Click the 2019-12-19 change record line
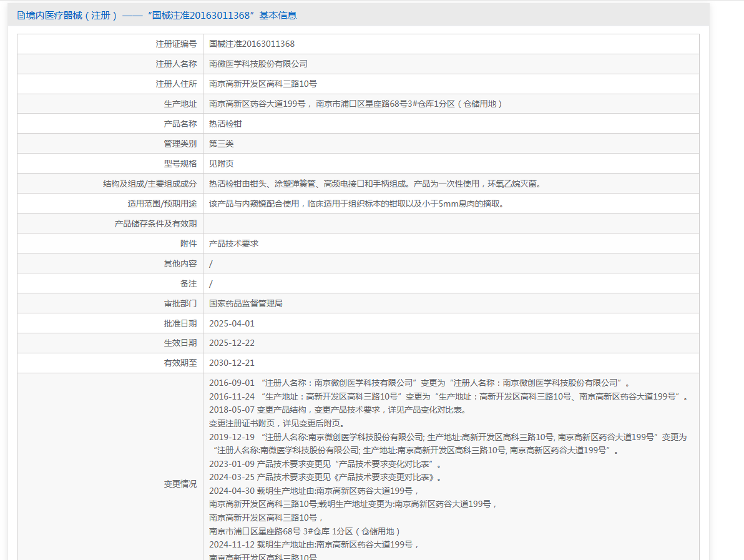 click(x=448, y=444)
